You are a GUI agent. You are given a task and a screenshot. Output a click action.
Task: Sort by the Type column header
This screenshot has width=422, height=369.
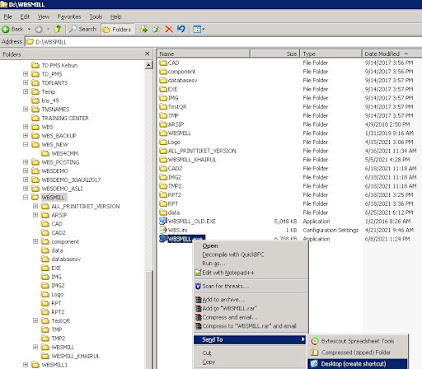point(331,54)
